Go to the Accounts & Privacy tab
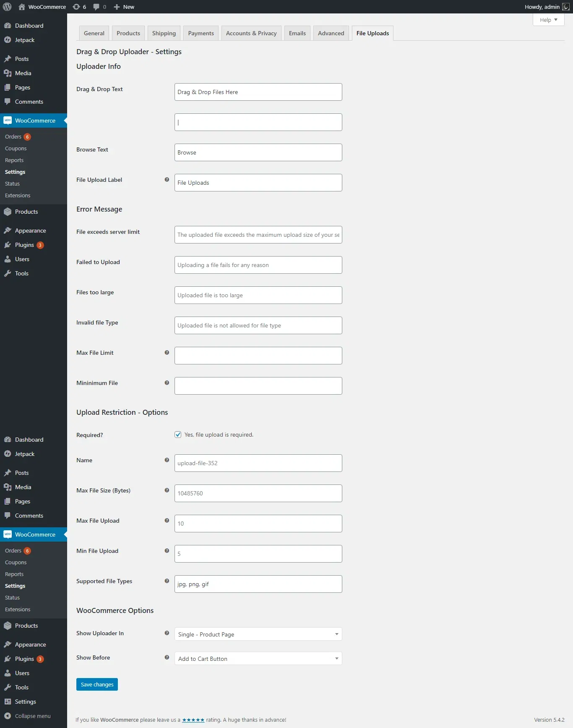 click(x=251, y=33)
